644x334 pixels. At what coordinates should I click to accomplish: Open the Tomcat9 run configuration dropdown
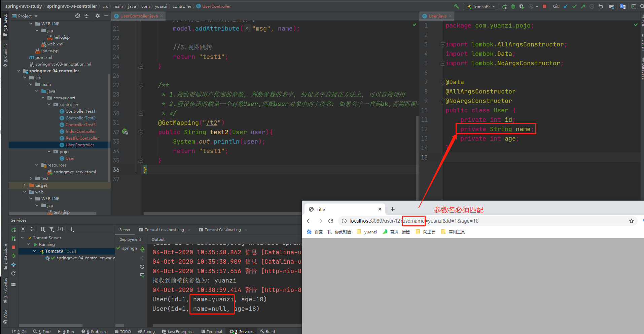click(x=481, y=6)
